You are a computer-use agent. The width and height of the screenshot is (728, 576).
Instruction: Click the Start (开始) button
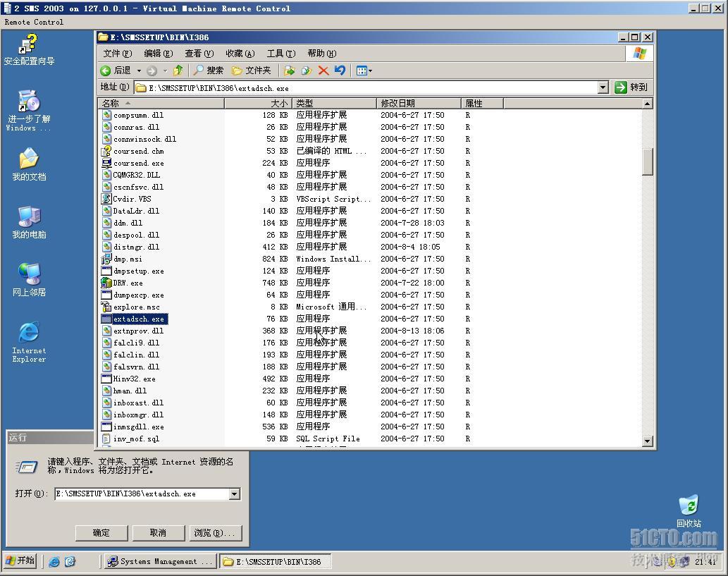(20, 560)
